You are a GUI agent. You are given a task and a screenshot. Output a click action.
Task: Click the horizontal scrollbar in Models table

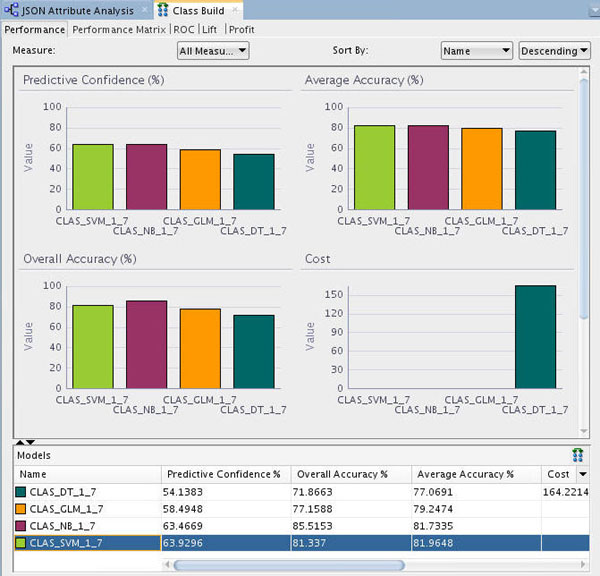[290, 564]
